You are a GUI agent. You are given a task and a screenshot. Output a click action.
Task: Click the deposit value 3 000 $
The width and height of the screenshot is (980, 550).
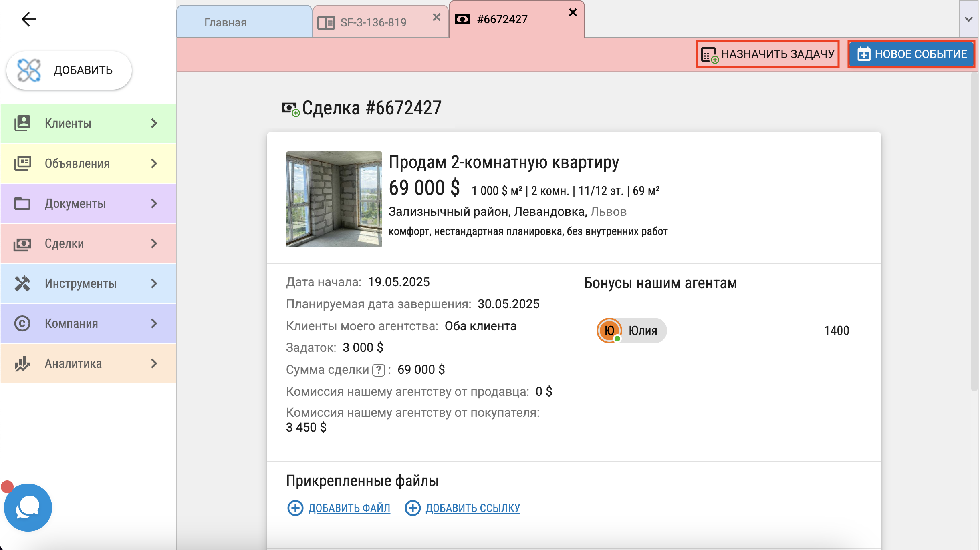(363, 347)
